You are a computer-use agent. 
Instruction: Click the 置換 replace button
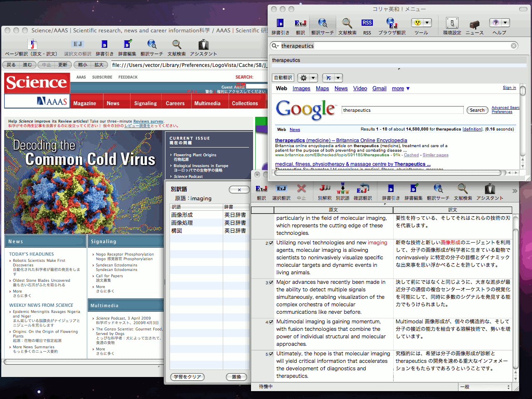click(236, 377)
